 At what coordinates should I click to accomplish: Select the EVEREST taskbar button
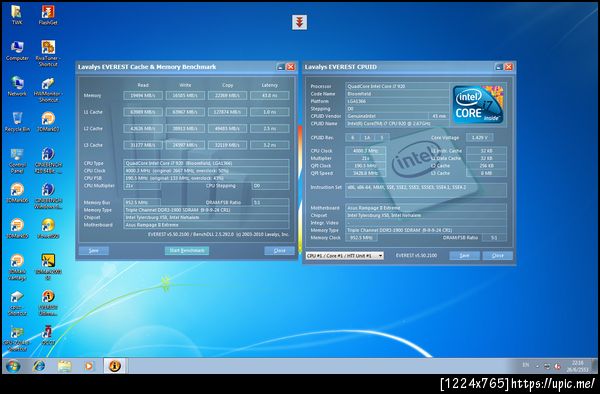(114, 366)
